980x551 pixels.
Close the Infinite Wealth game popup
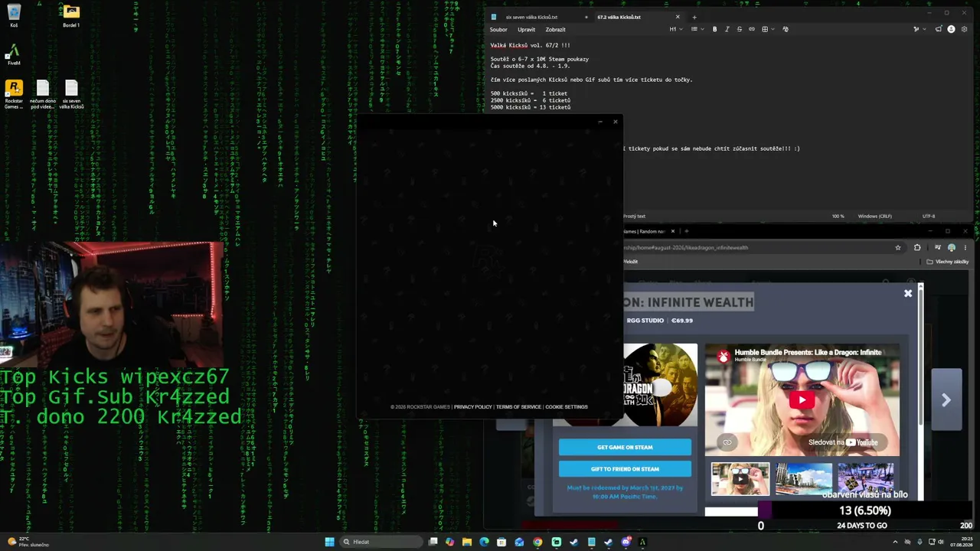tap(908, 293)
